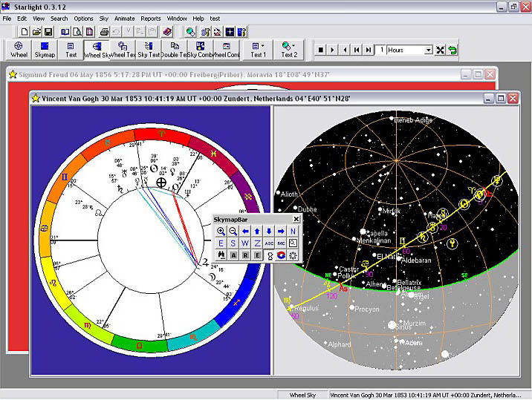Open the Wheel chart view from toolbar
This screenshot has width=532, height=400.
[19, 50]
